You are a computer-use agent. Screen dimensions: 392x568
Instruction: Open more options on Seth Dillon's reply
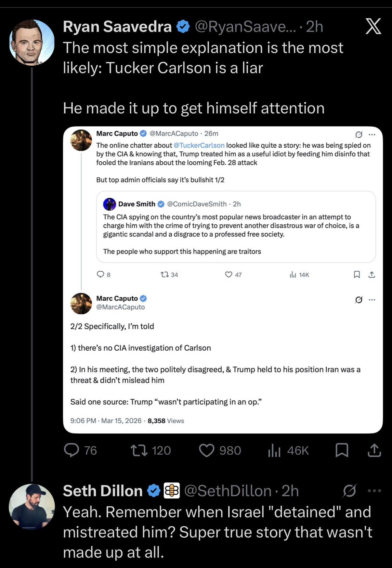tap(374, 491)
